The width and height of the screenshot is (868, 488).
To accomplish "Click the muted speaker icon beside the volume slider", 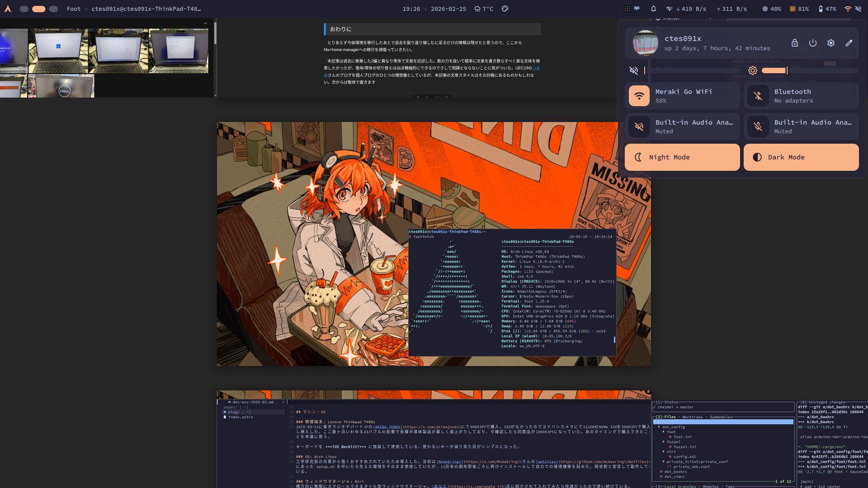I will point(634,70).
